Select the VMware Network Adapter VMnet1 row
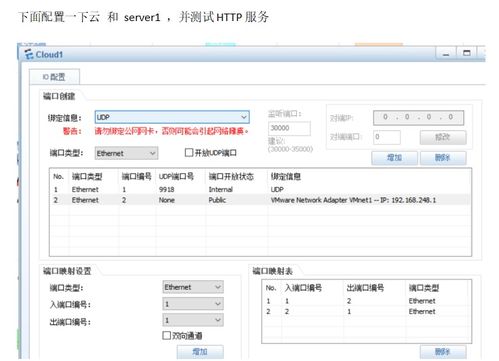 pos(260,200)
